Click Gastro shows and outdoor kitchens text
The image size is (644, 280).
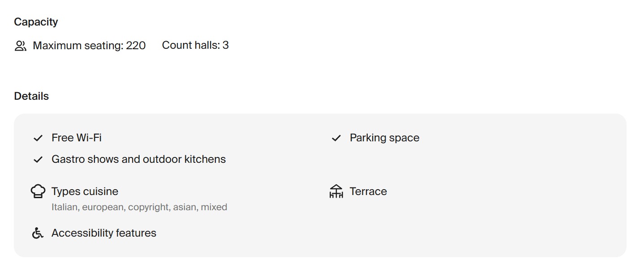click(138, 159)
